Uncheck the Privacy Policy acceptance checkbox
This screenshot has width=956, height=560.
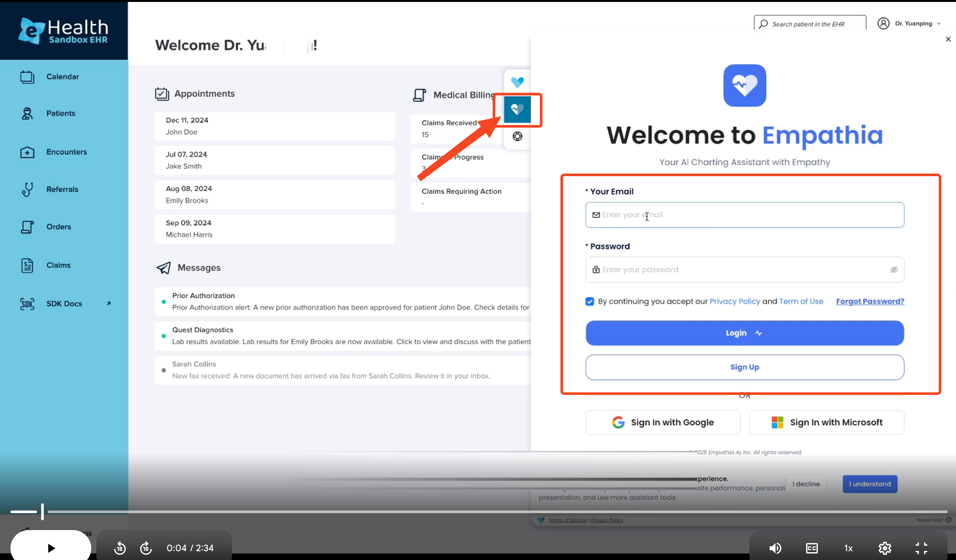click(589, 301)
